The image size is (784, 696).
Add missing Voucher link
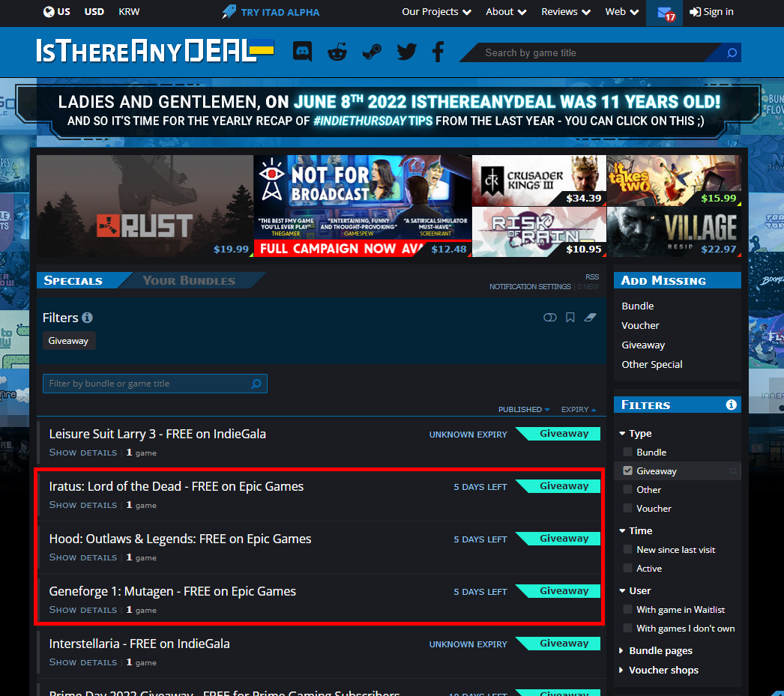[640, 325]
